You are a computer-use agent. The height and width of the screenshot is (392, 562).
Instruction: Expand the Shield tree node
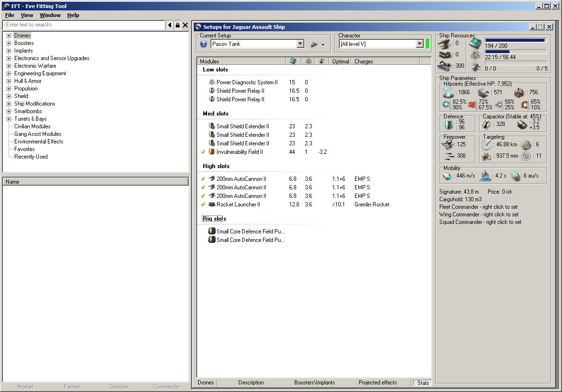click(9, 96)
